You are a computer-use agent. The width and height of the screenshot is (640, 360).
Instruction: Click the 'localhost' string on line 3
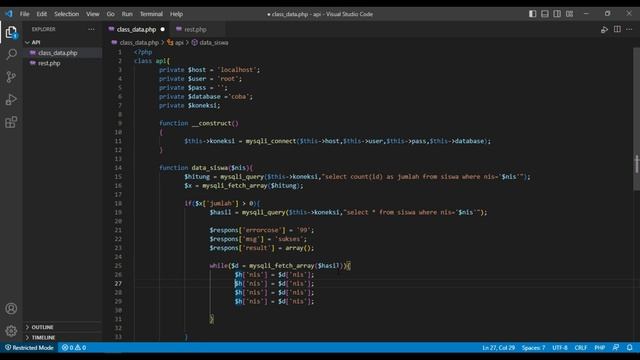(237, 70)
